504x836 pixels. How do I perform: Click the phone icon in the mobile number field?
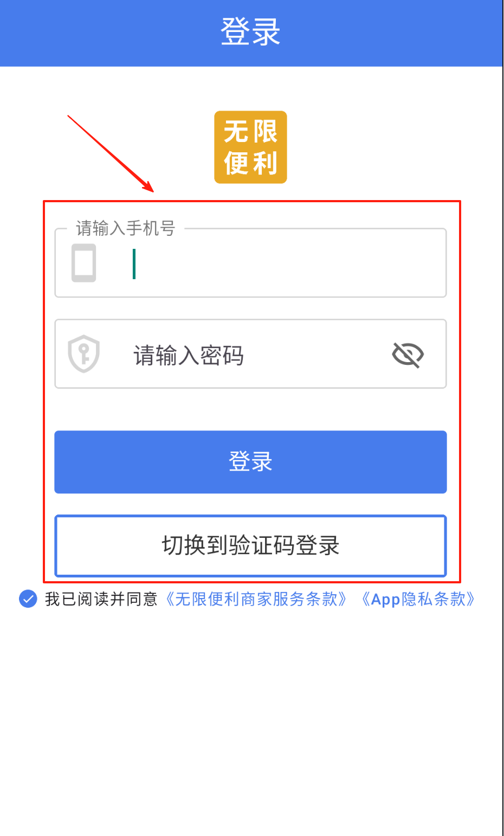pos(84,263)
